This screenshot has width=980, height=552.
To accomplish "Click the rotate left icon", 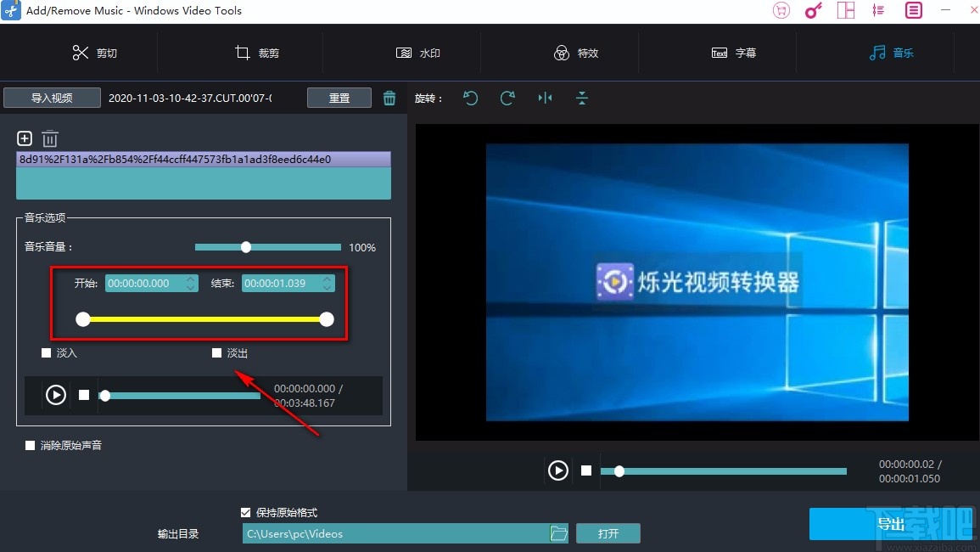I will [x=470, y=99].
